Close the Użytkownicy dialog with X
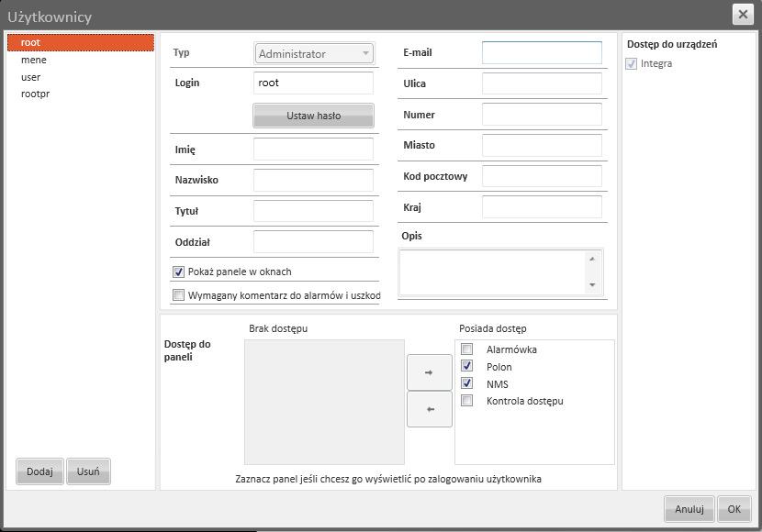Image resolution: width=762 pixels, height=532 pixels. (743, 15)
